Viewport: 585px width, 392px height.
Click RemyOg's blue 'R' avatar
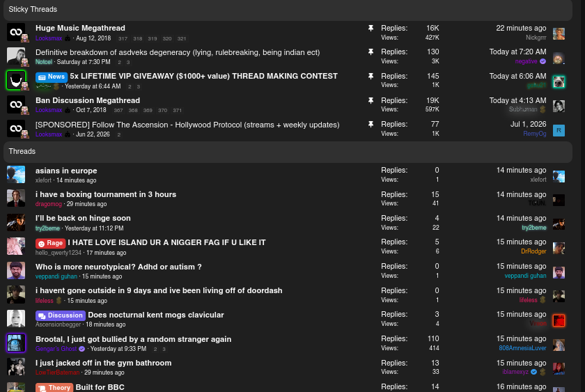pos(559,130)
